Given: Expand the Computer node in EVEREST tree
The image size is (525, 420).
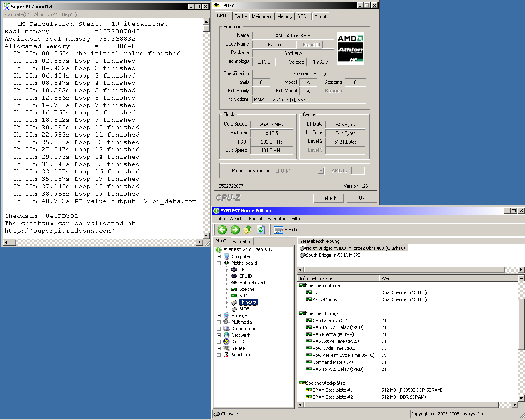Looking at the screenshot, I should point(219,256).
